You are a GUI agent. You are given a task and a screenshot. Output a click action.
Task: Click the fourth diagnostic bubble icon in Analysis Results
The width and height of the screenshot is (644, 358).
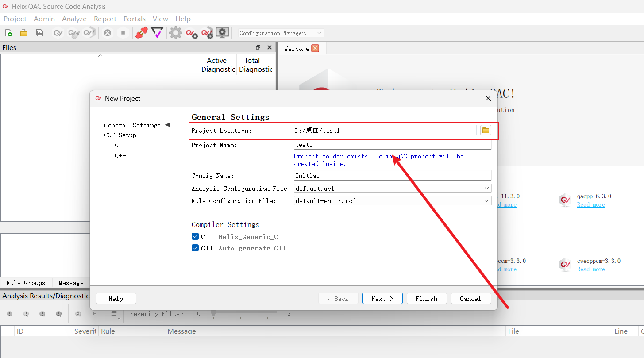click(59, 314)
